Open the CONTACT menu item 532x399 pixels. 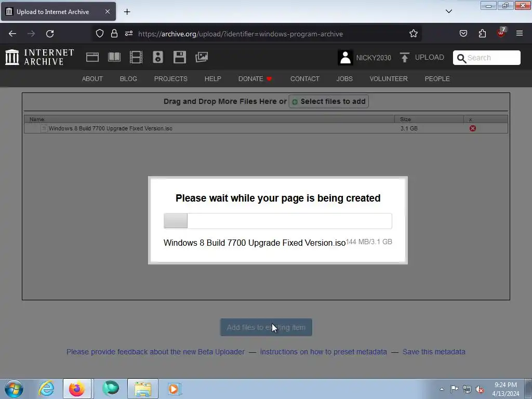(x=304, y=79)
